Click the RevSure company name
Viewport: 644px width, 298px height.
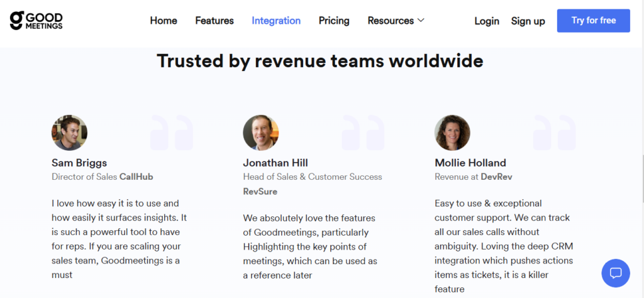click(260, 191)
